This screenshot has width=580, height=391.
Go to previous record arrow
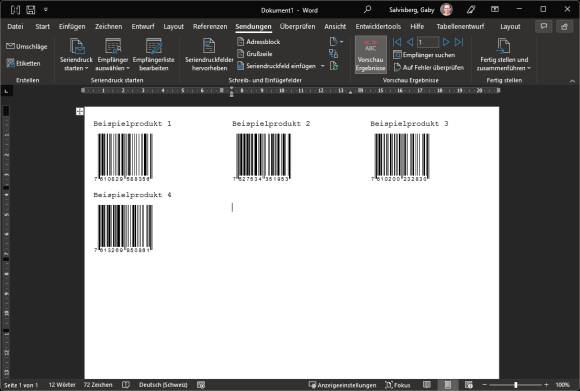pos(409,42)
